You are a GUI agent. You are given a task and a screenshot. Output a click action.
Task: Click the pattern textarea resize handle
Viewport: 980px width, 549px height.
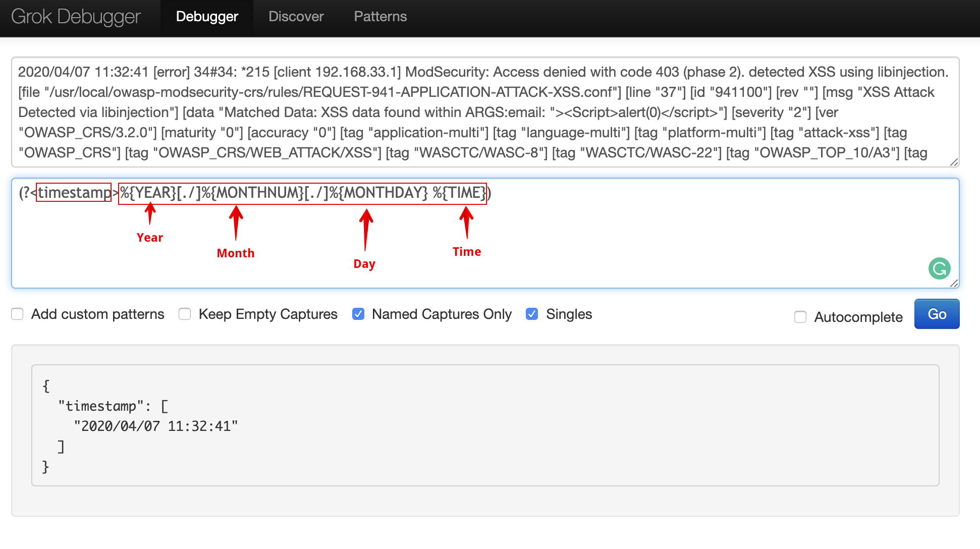coord(954,283)
